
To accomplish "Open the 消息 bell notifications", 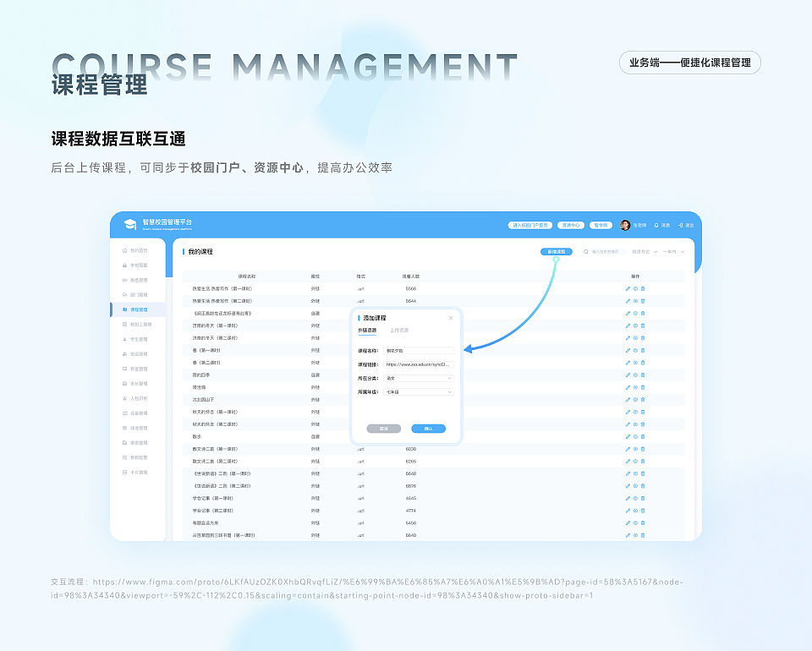I will 656,226.
